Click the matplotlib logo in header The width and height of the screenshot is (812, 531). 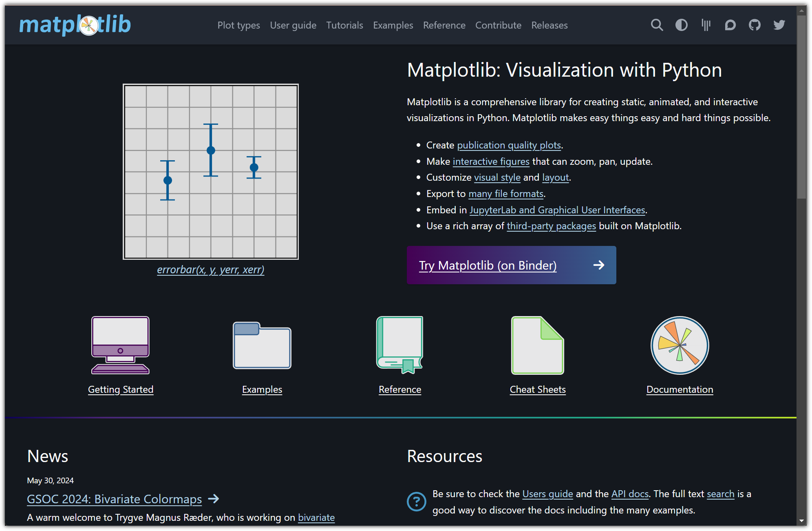pyautogui.click(x=75, y=25)
